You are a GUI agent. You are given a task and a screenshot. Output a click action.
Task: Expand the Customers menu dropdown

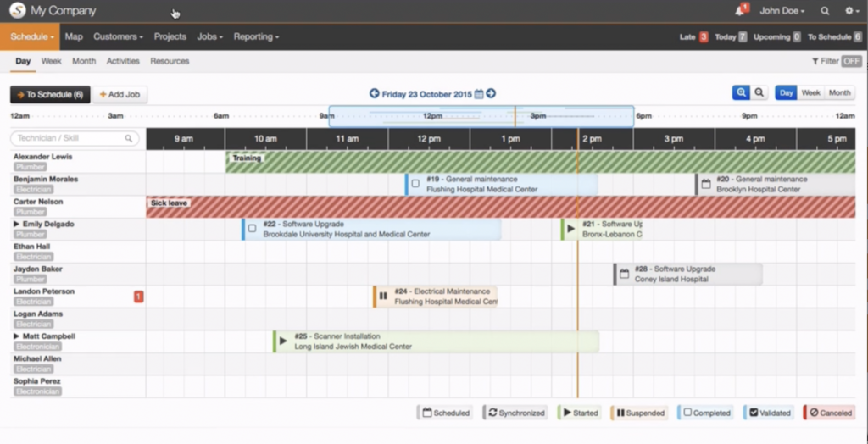point(118,36)
